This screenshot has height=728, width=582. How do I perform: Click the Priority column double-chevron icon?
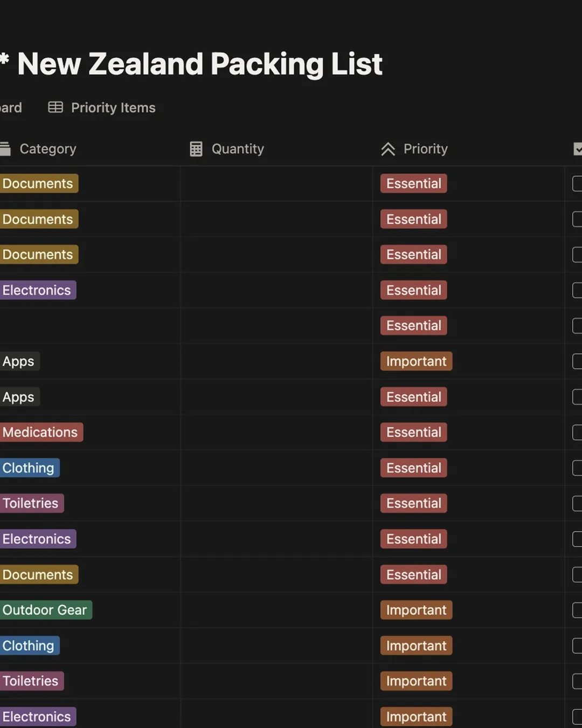click(x=388, y=149)
